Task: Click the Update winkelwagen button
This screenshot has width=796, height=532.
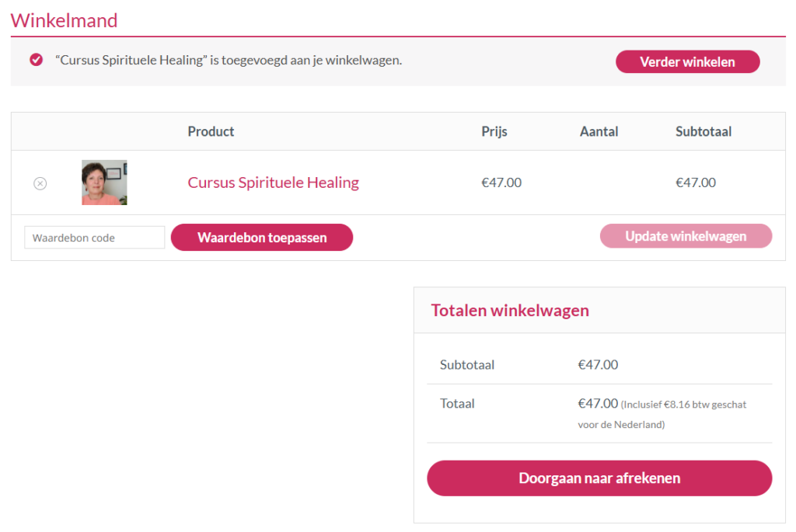Action: tap(686, 236)
